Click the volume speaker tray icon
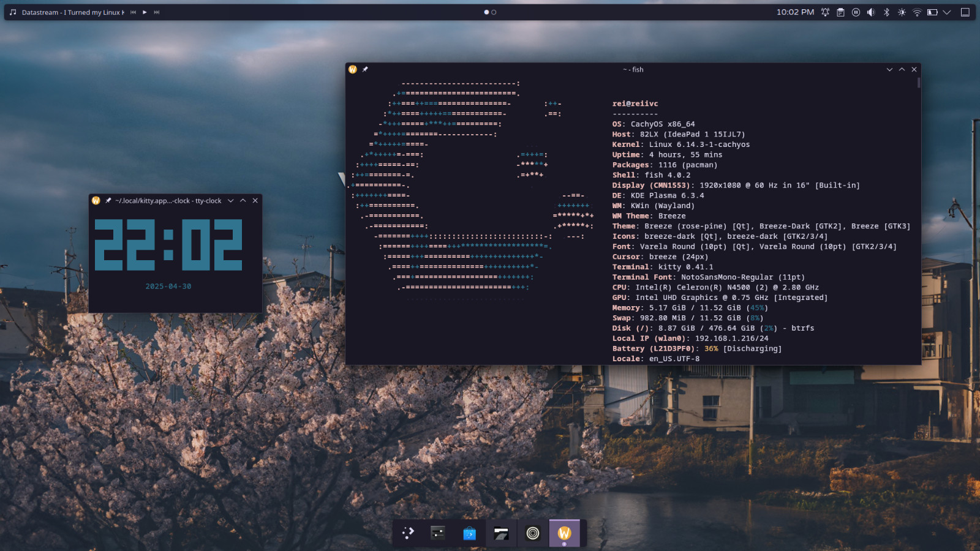This screenshot has height=551, width=980. click(871, 12)
